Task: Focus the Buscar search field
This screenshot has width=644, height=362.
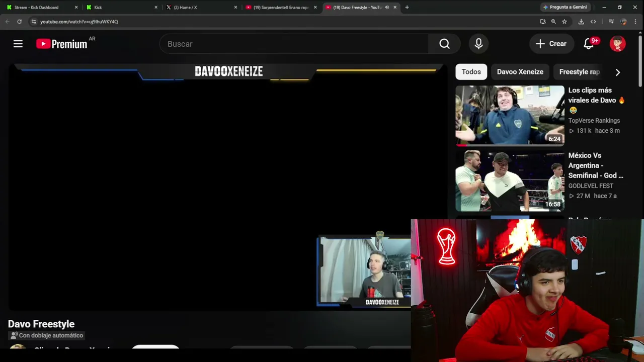Action: (x=294, y=44)
